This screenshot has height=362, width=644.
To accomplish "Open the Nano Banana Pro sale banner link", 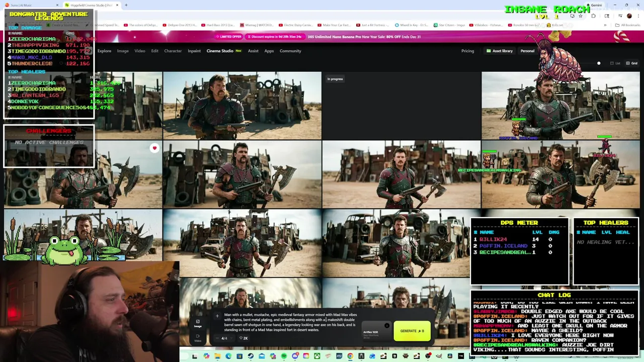I will point(364,37).
